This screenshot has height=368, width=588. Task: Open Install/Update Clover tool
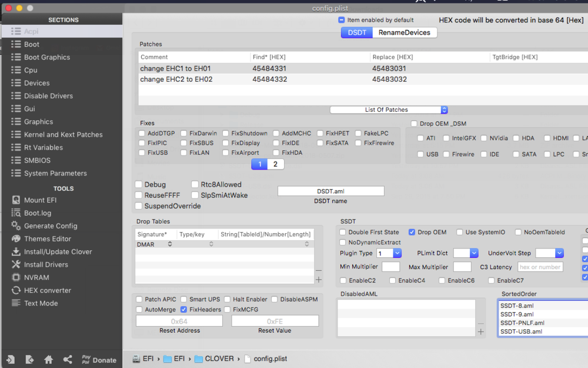pos(16,252)
